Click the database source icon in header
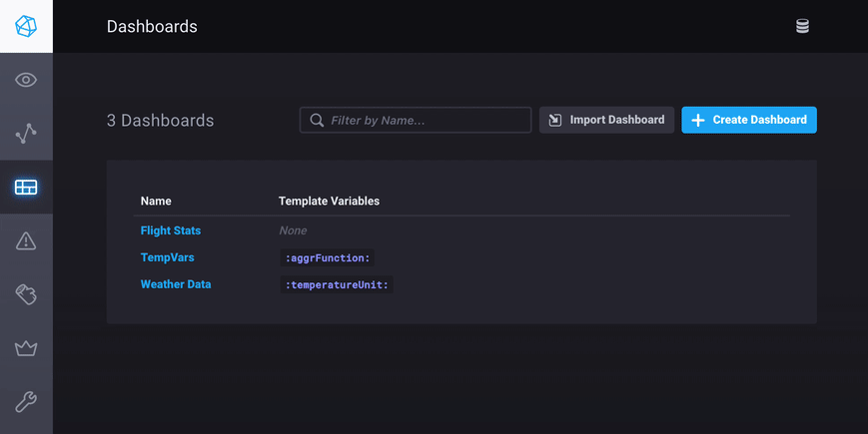This screenshot has width=868, height=434. [802, 27]
